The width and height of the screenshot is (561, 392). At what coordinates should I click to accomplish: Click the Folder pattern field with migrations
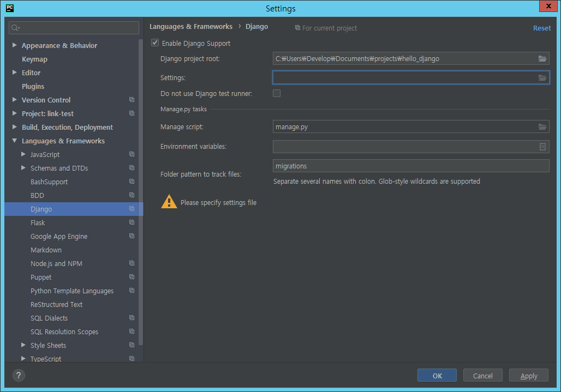point(411,166)
